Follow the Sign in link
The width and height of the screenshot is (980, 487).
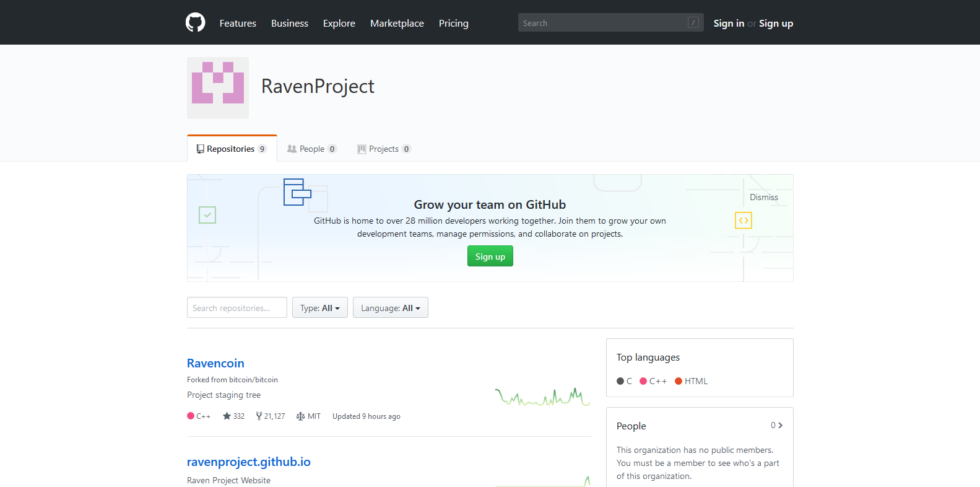coord(729,23)
